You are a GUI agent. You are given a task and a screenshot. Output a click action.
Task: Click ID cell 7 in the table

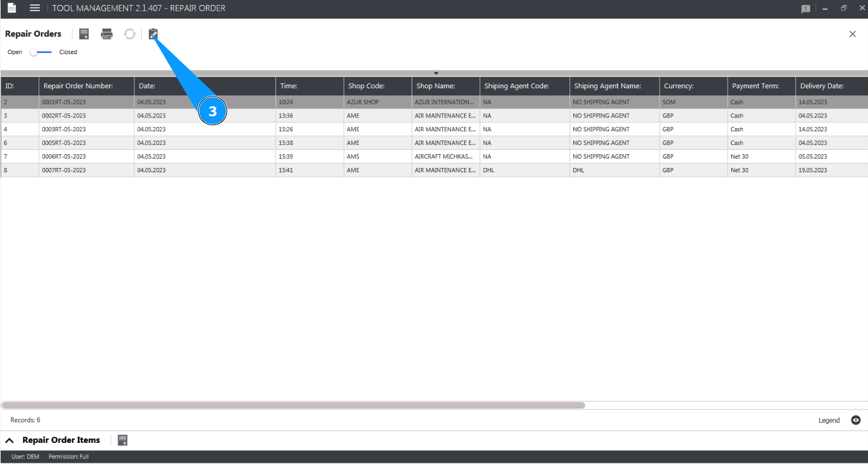(x=20, y=157)
